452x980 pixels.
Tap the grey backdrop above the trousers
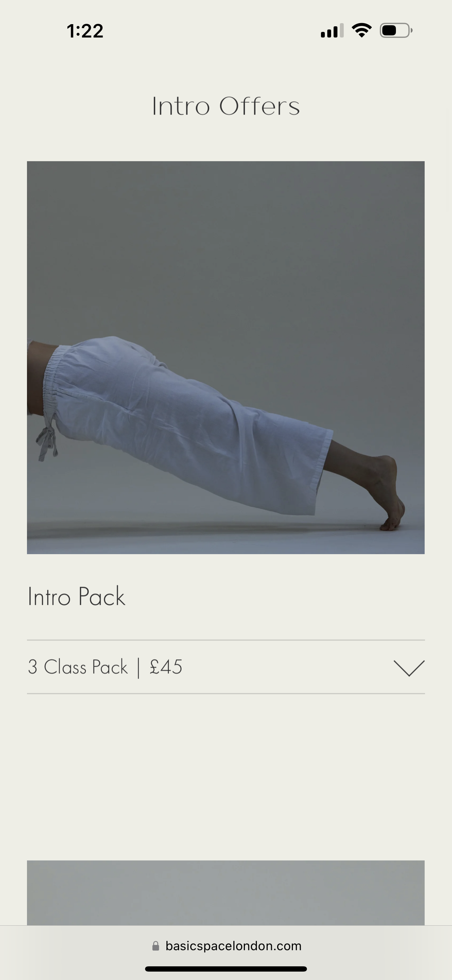click(226, 247)
